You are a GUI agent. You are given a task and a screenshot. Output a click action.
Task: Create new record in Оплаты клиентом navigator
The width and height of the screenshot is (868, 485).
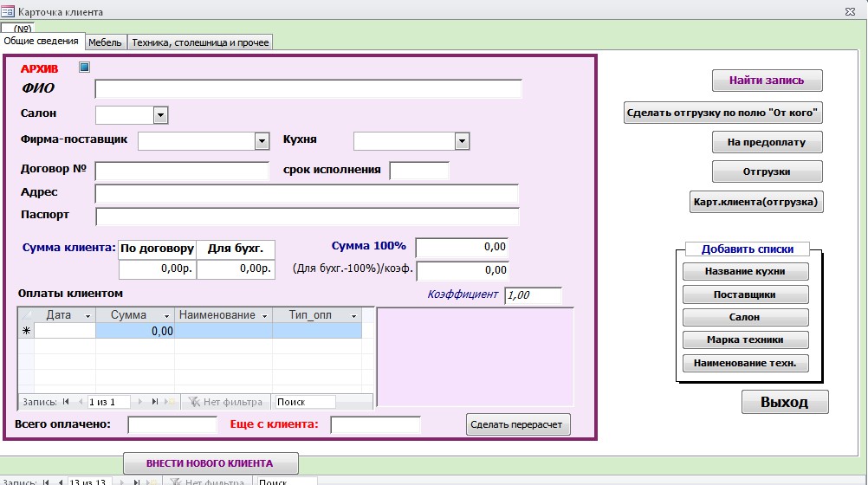170,402
